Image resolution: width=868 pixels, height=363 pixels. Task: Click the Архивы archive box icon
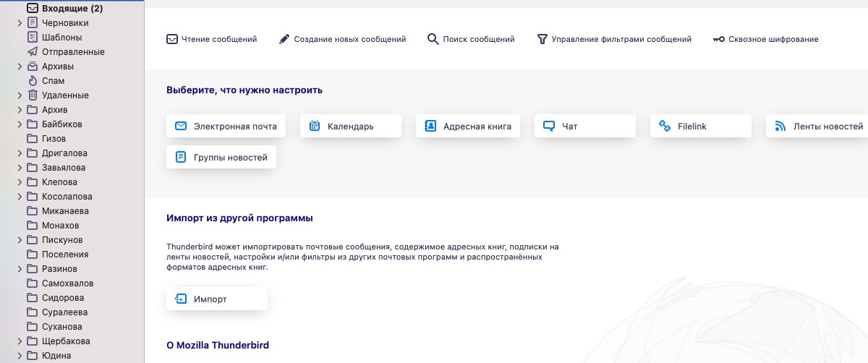click(x=33, y=67)
